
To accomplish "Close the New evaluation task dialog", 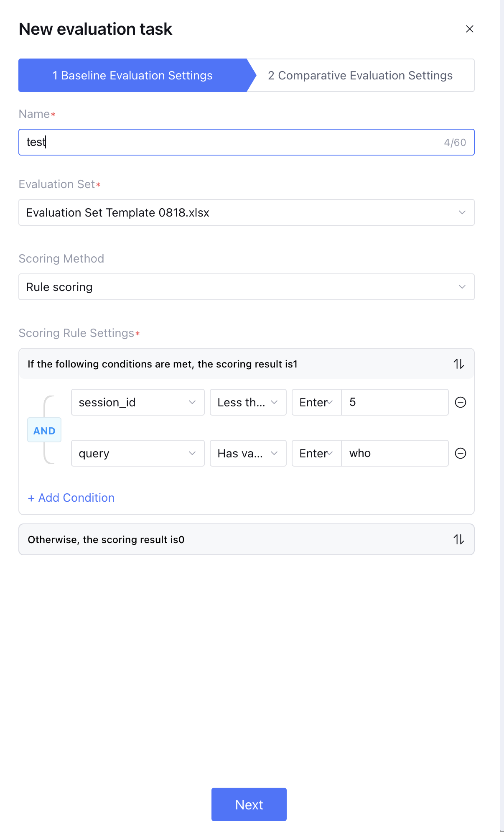I will pos(469,29).
